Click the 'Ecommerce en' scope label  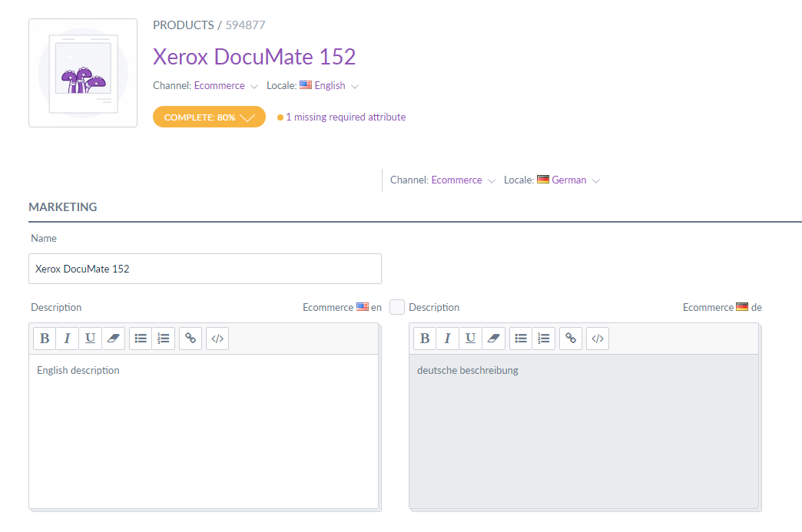coord(342,307)
